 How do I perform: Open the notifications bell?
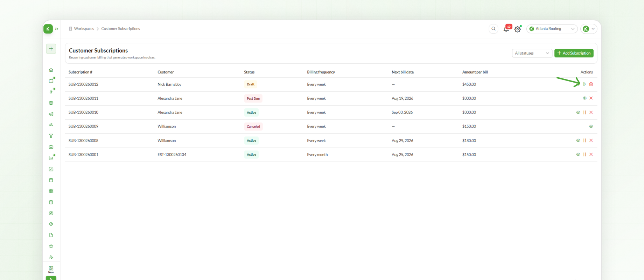[506, 29]
